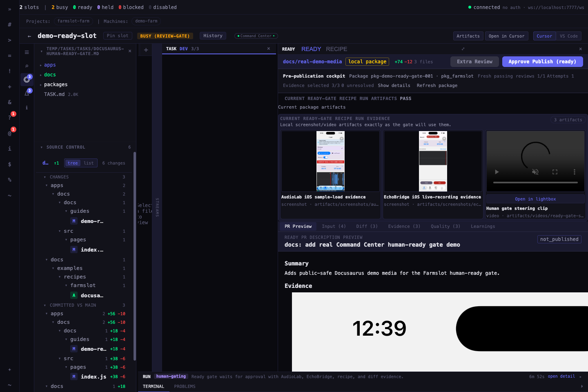Click Open in Cursor
This screenshot has width=588, height=392.
[x=506, y=36]
